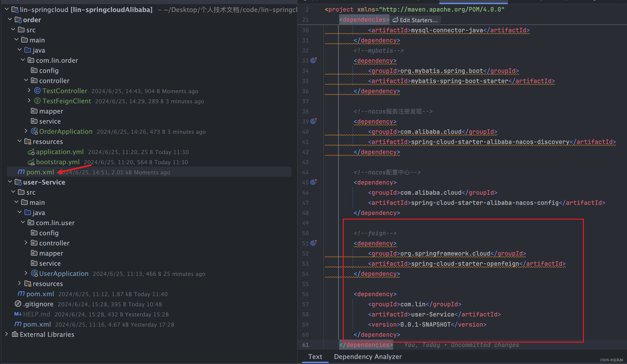Expand user-Service resources folder
Image resolution: width=627 pixels, height=364 pixels.
pos(20,283)
